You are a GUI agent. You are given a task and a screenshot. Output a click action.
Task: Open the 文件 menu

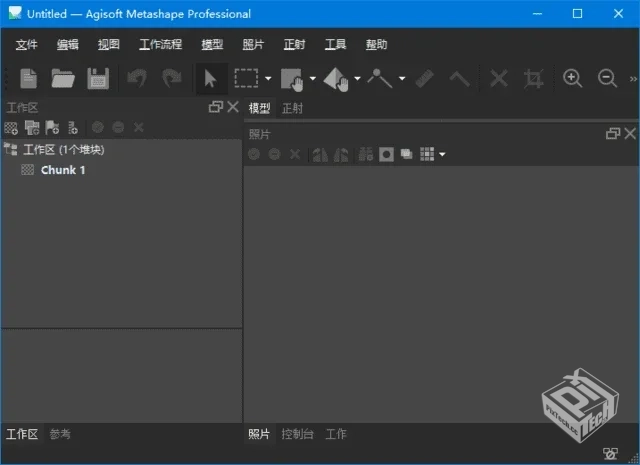point(27,44)
